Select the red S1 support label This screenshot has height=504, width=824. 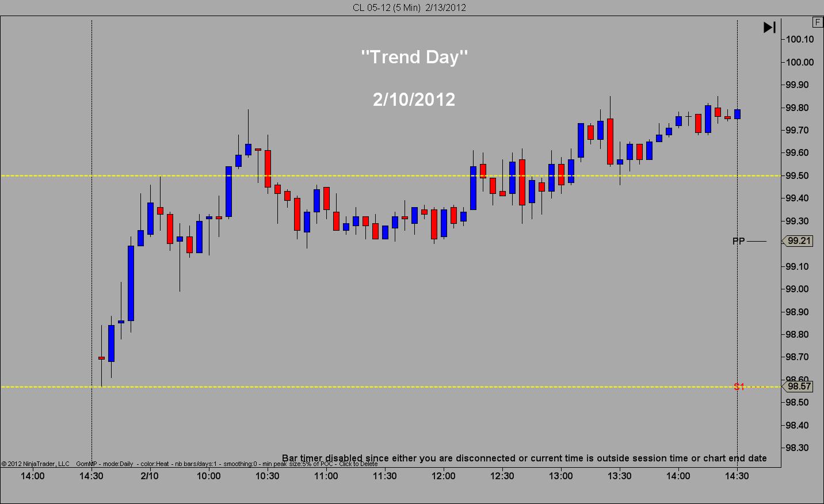(x=739, y=387)
